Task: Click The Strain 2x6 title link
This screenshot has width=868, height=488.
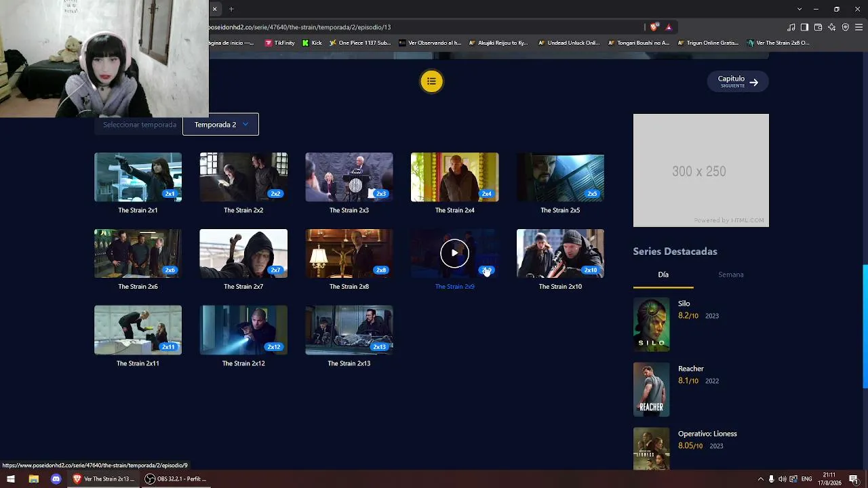Action: click(138, 287)
